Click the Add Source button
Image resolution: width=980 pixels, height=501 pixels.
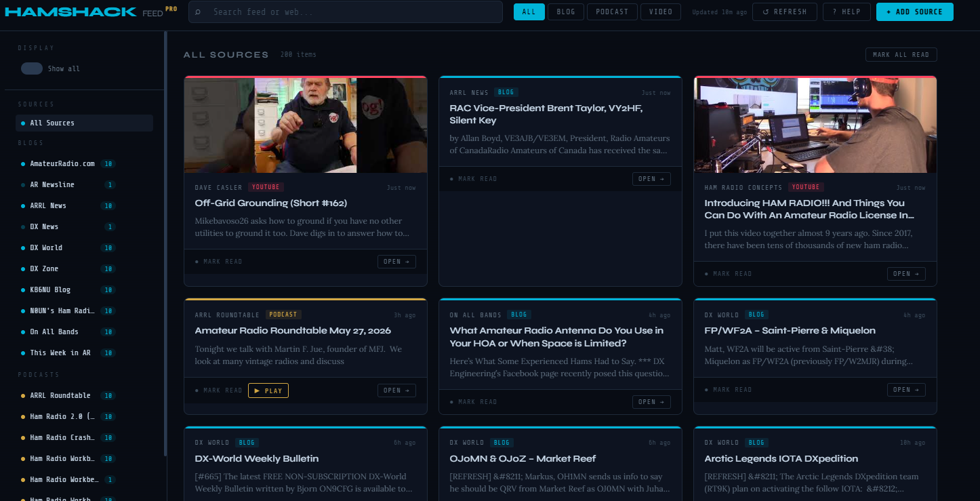coord(914,12)
